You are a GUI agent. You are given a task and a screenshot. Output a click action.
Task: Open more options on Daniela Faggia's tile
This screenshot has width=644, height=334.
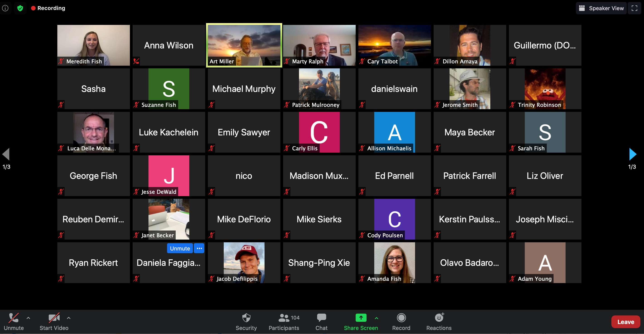tap(199, 248)
